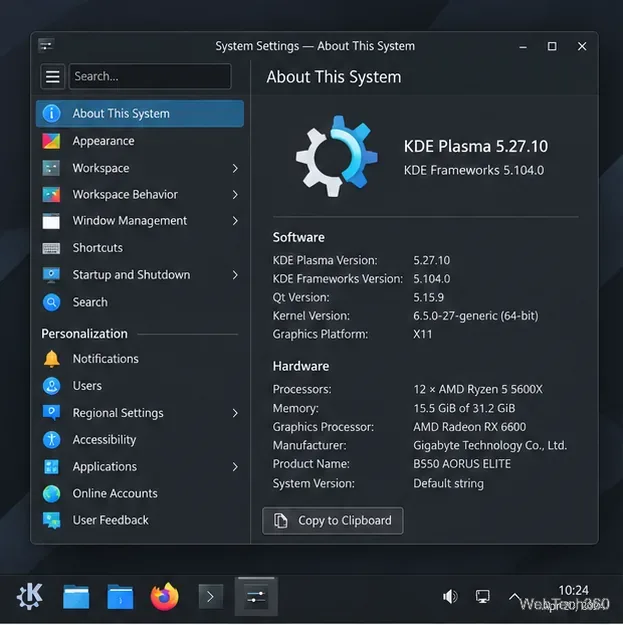Expand the Regional Settings chevron arrow
Screen dimensions: 623x625
[235, 413]
